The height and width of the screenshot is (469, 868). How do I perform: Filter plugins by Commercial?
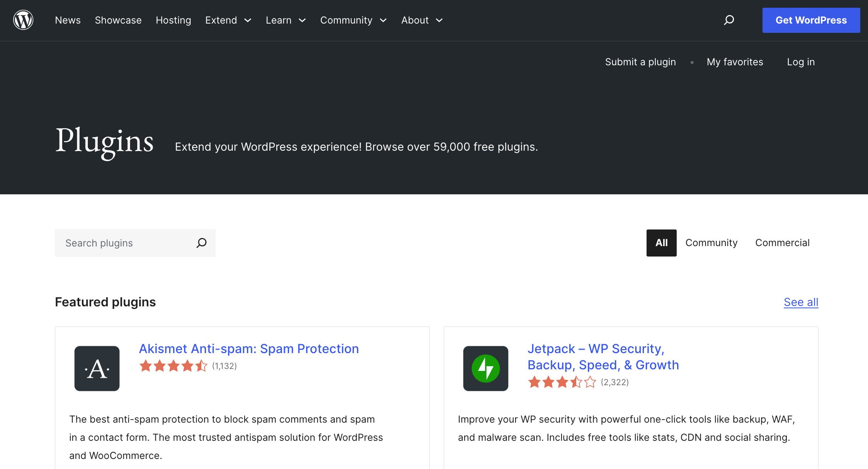(x=783, y=243)
